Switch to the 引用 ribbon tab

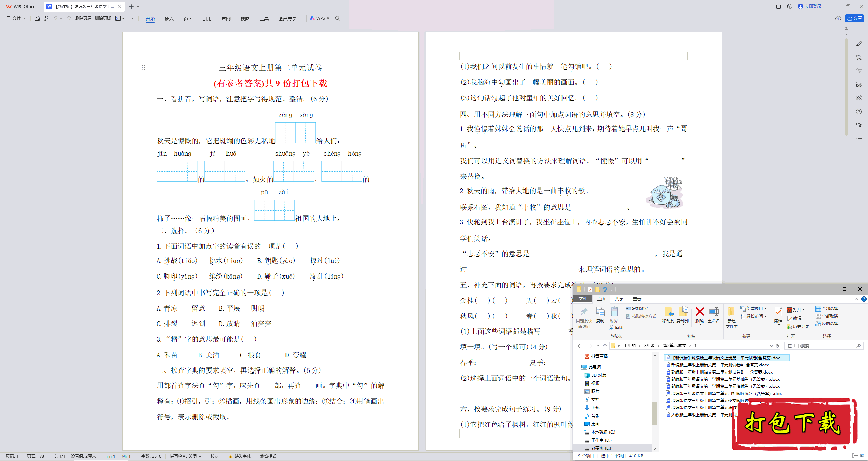click(x=207, y=19)
